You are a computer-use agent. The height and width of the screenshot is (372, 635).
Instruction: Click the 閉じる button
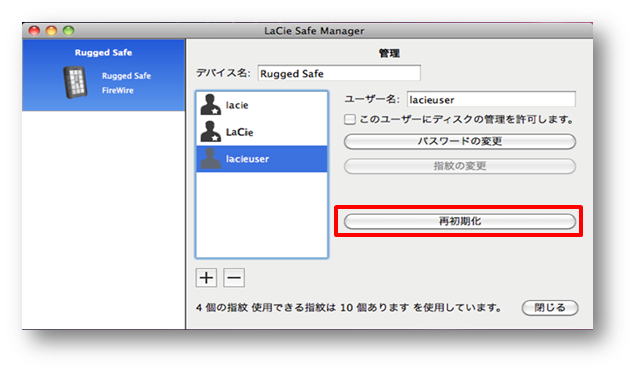point(550,308)
